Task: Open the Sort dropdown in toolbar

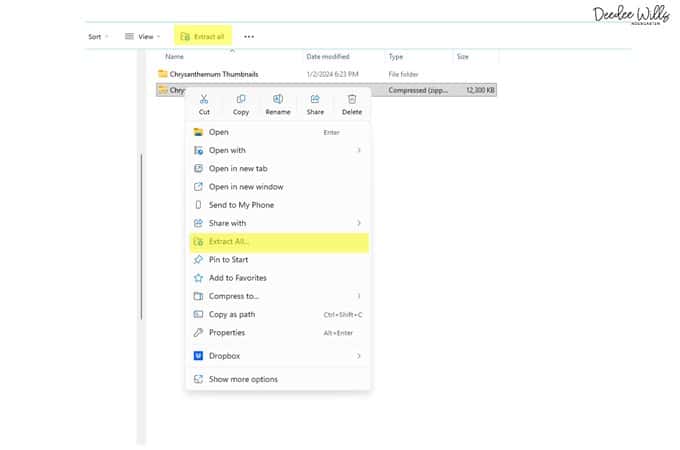Action: click(x=98, y=37)
